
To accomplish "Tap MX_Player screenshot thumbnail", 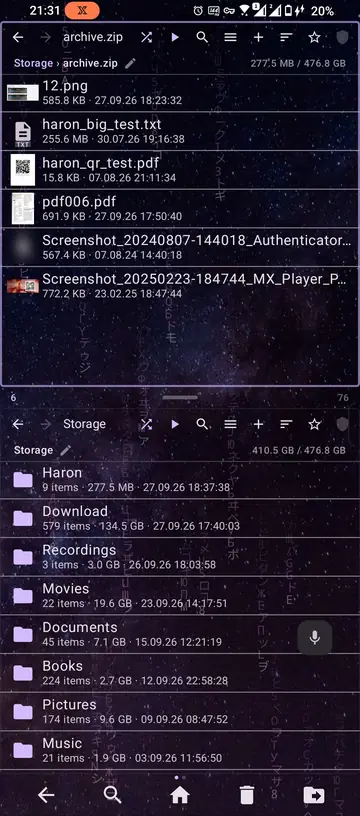I will tap(23, 285).
